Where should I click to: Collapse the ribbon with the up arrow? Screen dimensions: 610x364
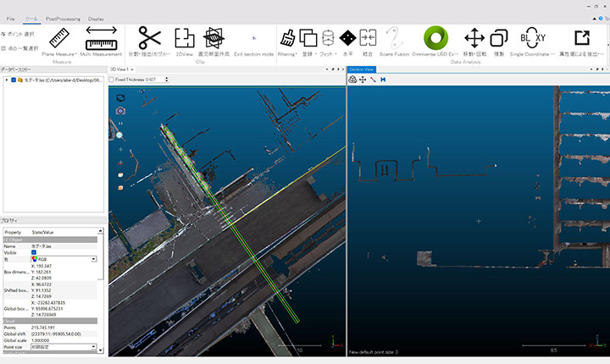594,19
